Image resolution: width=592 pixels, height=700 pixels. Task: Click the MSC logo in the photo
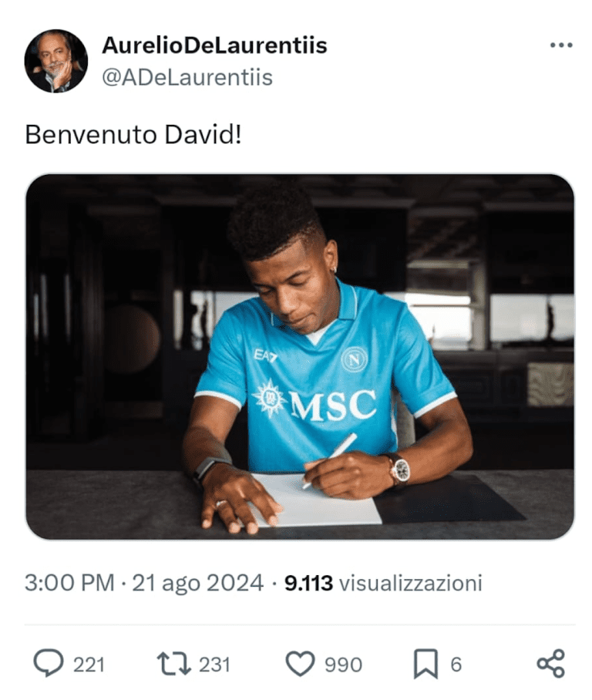point(314,401)
